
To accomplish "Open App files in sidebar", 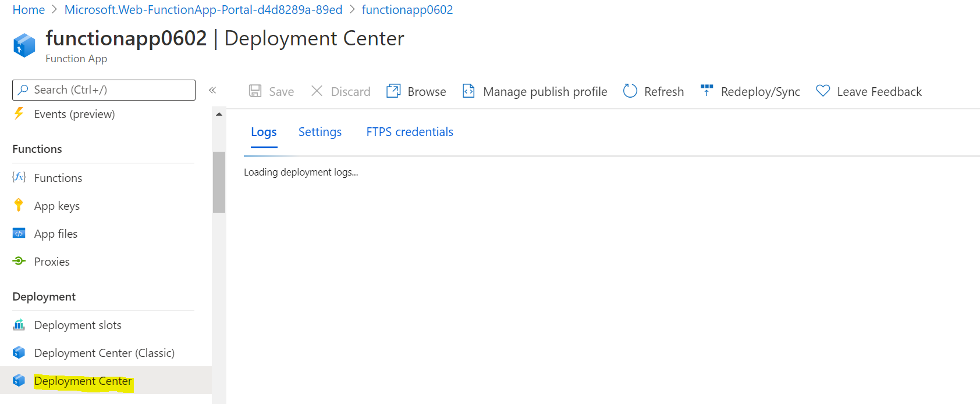I will (x=55, y=234).
